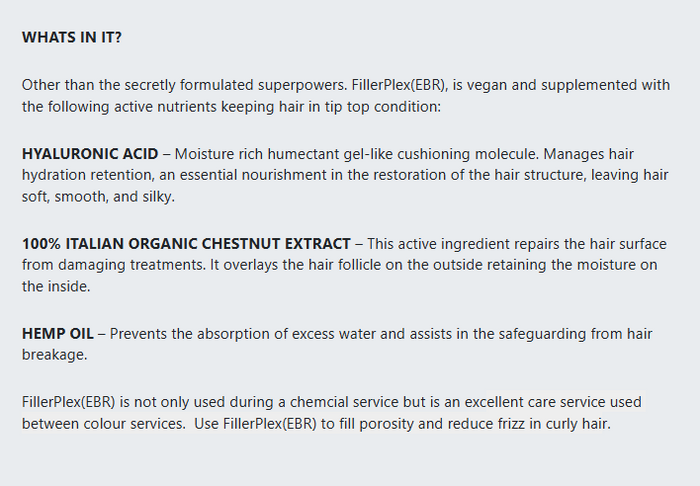The height and width of the screenshot is (486, 700).
Task: Click "FillerPlex(EBR)" in the first paragraph
Action: (x=393, y=85)
